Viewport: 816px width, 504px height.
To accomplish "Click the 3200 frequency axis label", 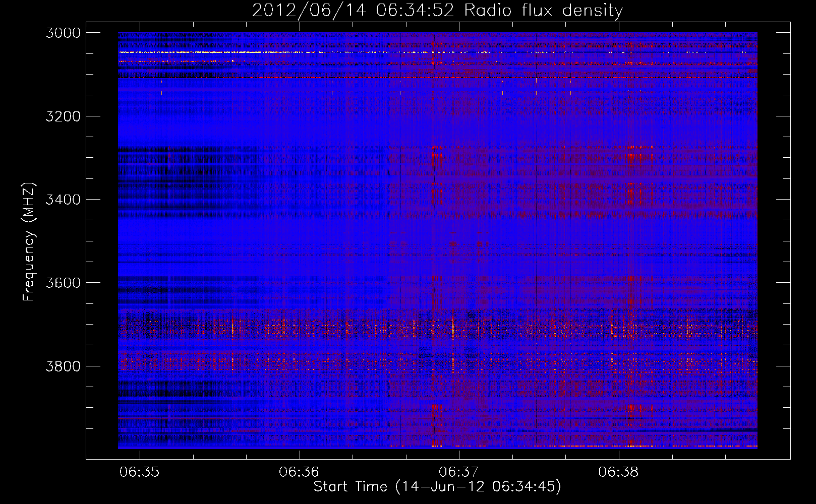I will coord(63,116).
